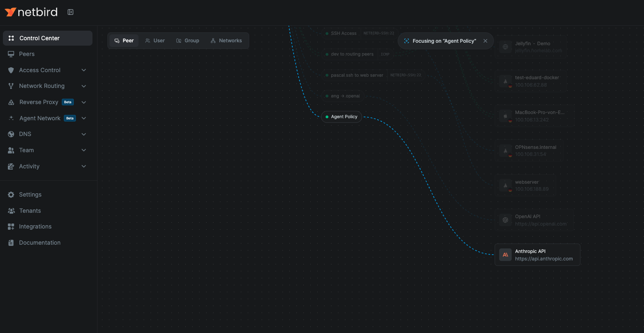
Task: Click the Peers monitor icon
Action: (11, 54)
